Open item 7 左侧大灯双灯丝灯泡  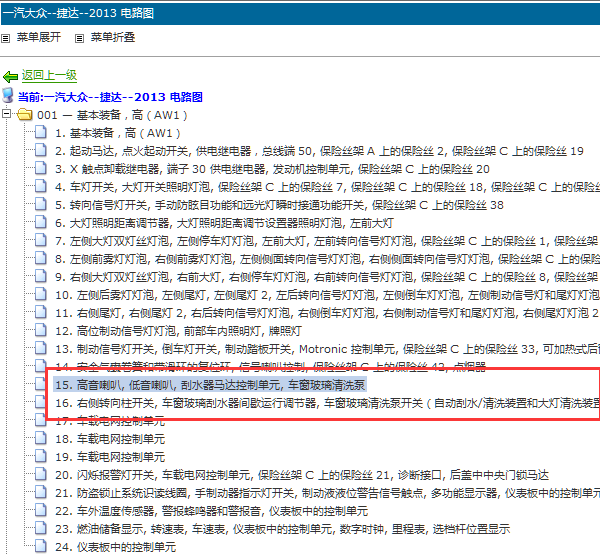pos(327,241)
